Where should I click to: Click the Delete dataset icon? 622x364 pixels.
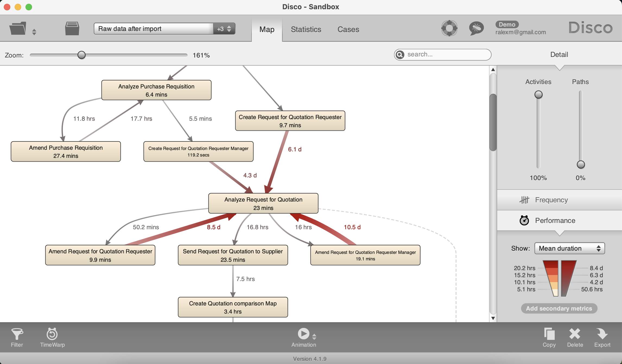575,337
